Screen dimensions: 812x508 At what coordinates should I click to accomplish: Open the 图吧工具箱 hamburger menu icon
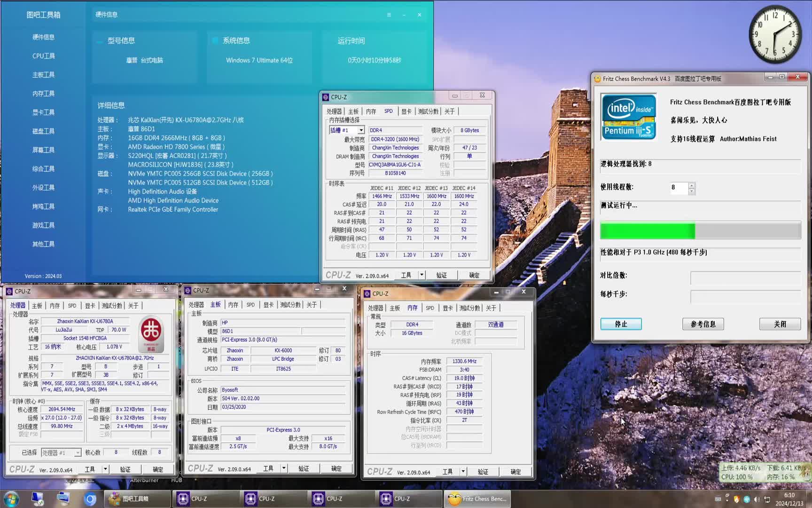point(389,15)
